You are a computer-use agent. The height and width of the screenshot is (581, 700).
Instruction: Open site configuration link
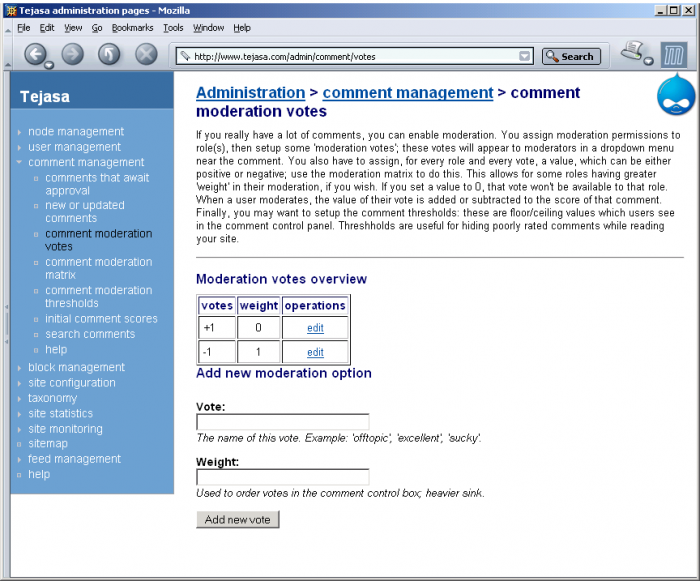71,383
